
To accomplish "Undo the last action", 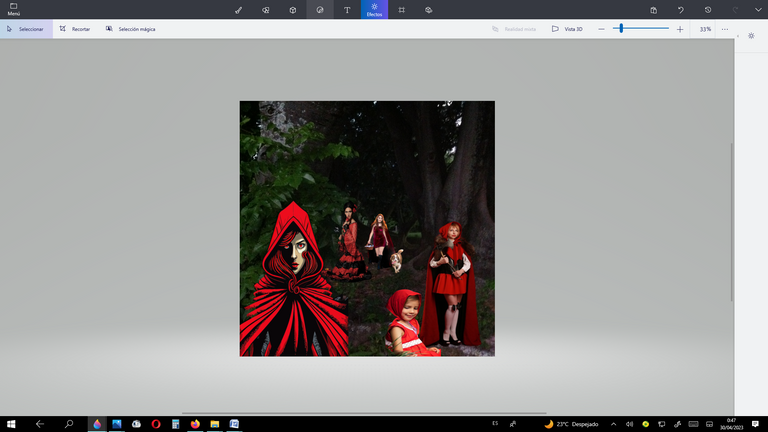I will click(x=681, y=10).
